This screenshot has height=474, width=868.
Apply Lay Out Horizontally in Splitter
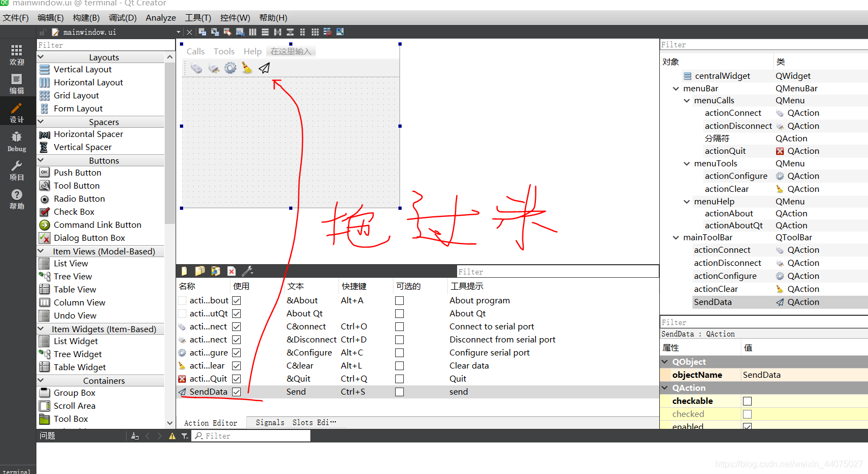278,32
